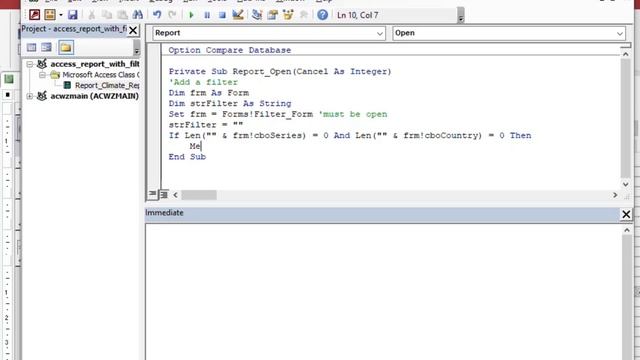Click the Paste clipboard icon
The image size is (640, 360).
[x=122, y=15]
